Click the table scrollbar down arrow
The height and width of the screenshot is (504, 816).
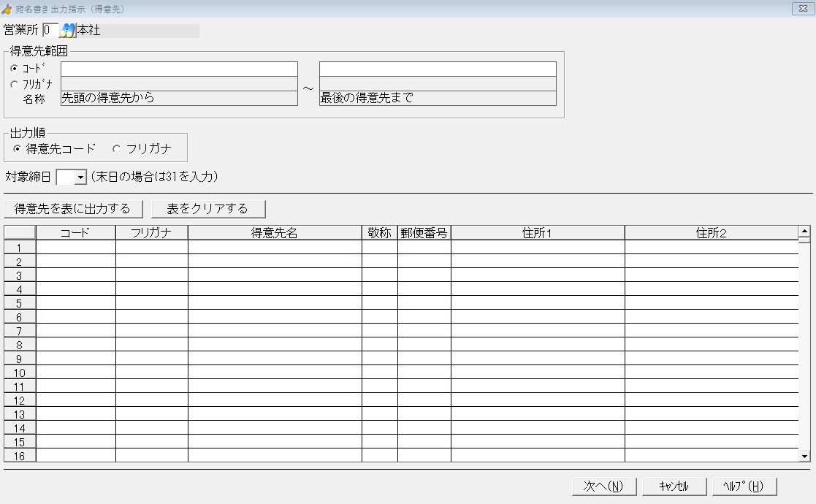click(804, 456)
